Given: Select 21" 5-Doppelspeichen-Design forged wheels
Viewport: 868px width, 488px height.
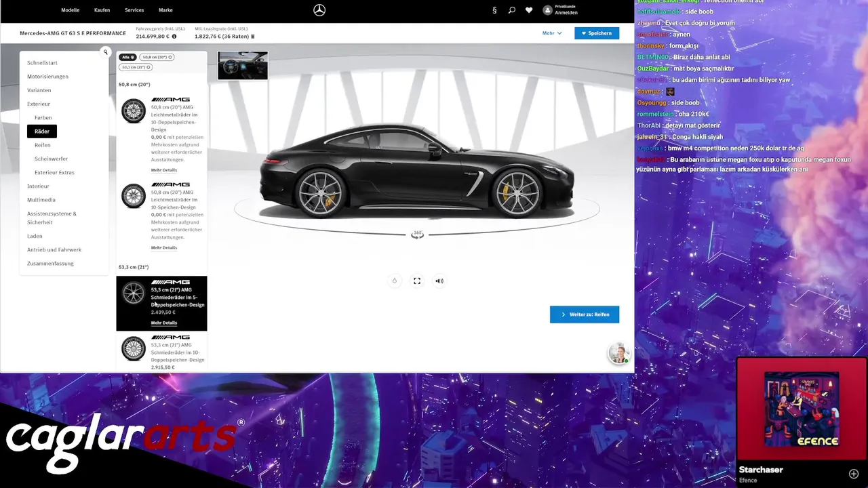Looking at the screenshot, I should [x=161, y=303].
